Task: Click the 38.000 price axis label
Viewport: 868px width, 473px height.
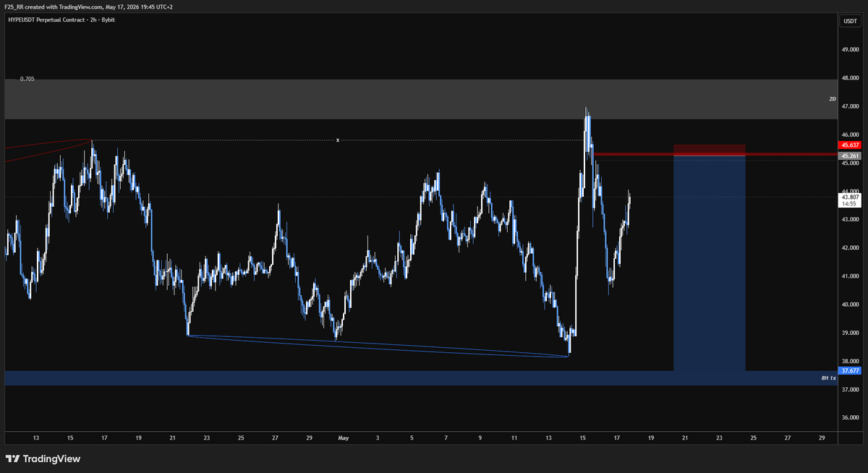Action: pyautogui.click(x=849, y=361)
